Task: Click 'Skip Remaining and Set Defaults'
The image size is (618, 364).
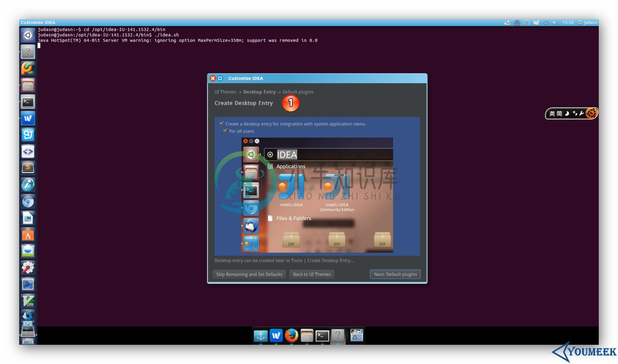Action: pyautogui.click(x=249, y=274)
